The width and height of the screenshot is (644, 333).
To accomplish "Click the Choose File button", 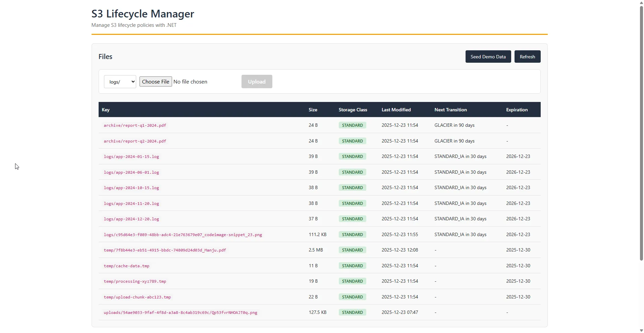I will click(155, 81).
